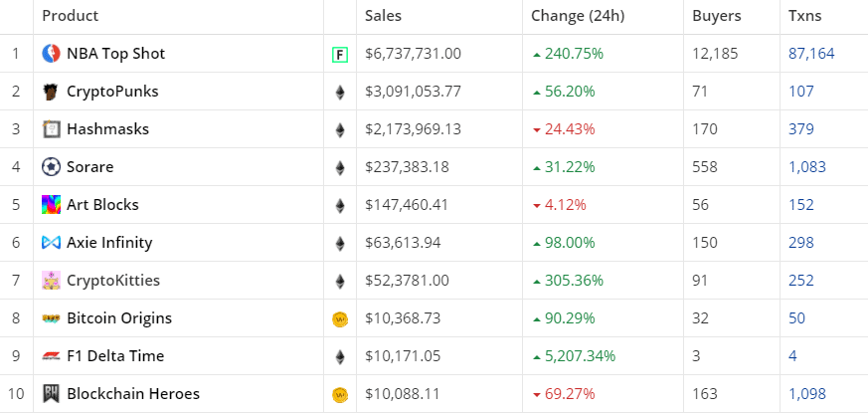Viewport: 868px width, 413px height.
Task: Select the 558 buyers value for Sorare
Action: click(x=705, y=167)
